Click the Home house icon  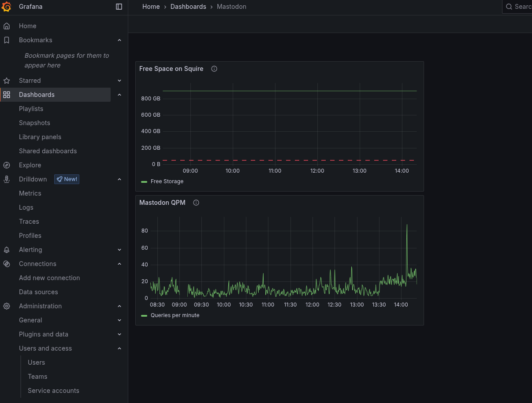click(7, 26)
